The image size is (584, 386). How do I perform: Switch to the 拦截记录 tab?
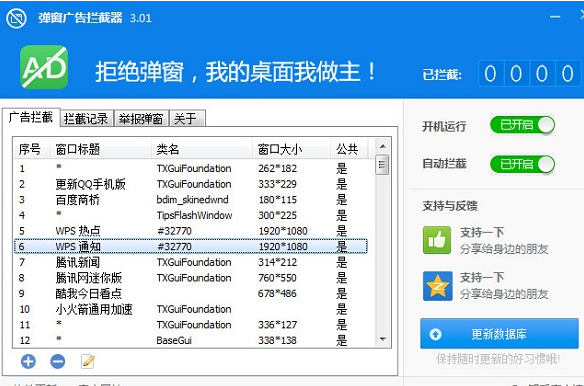(x=86, y=119)
